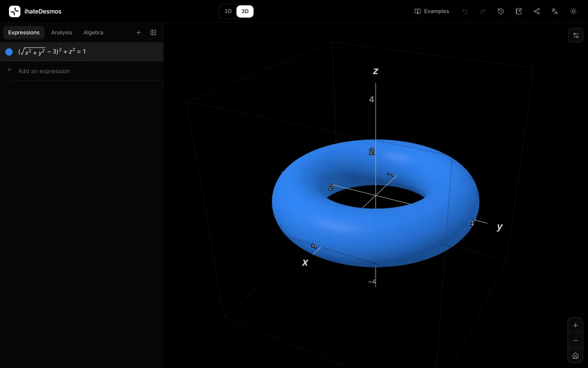
Task: Redo the last undone action
Action: click(x=483, y=11)
